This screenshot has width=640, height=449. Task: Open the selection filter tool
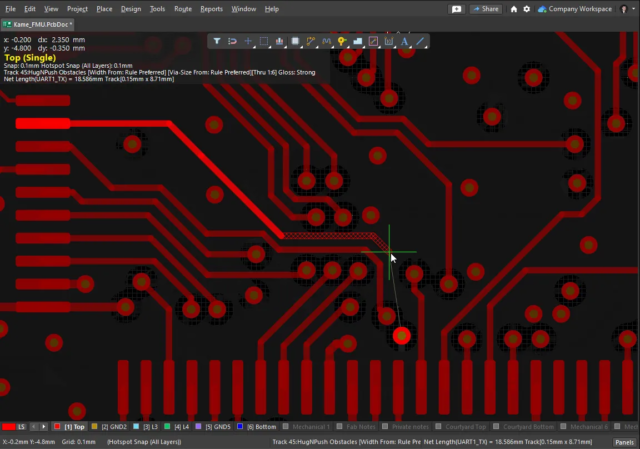pyautogui.click(x=217, y=41)
